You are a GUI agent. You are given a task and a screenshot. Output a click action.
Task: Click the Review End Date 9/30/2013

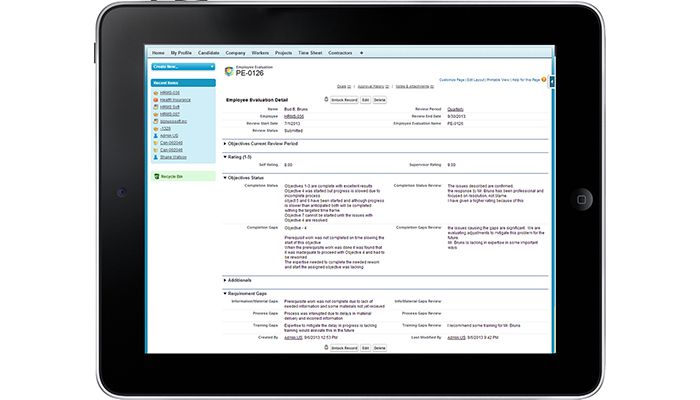pos(456,117)
